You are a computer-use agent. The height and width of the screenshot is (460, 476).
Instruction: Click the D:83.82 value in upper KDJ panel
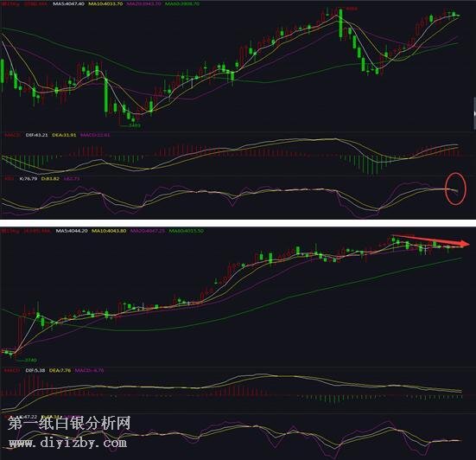[50, 179]
